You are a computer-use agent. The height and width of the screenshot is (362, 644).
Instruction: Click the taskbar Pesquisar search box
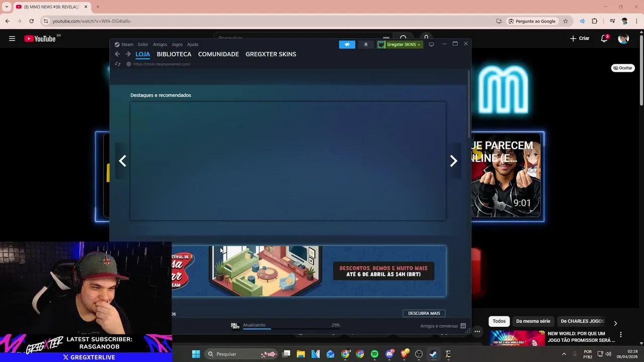242,354
